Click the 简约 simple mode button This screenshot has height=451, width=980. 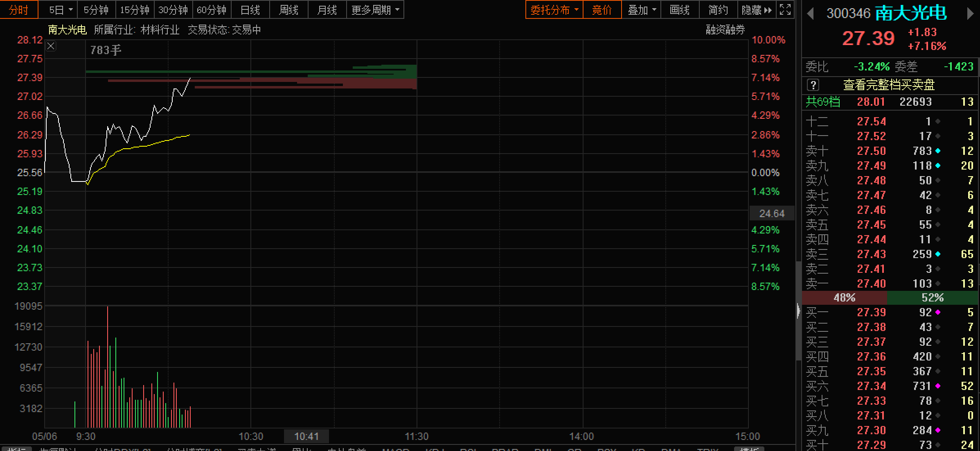click(x=718, y=10)
